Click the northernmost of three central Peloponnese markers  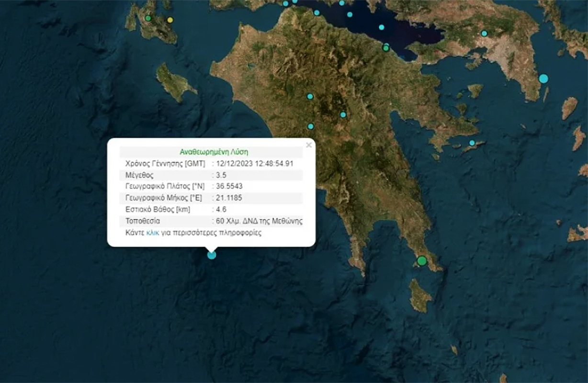point(310,96)
